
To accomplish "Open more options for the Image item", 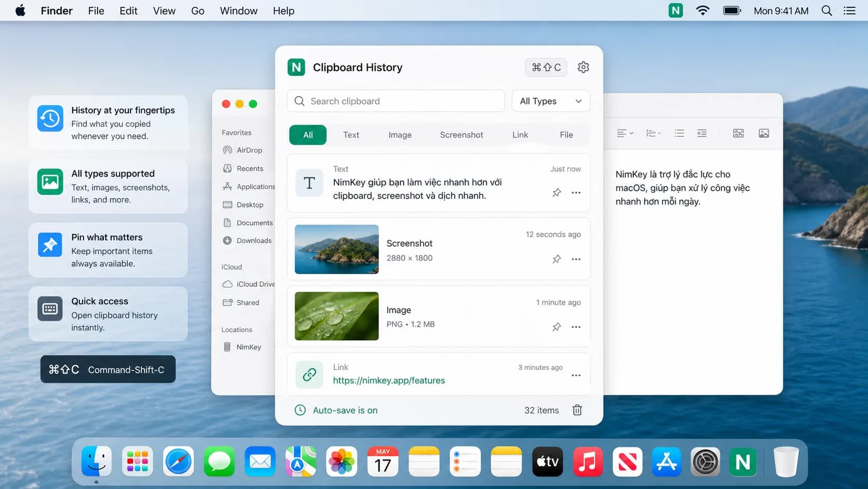I will (576, 327).
